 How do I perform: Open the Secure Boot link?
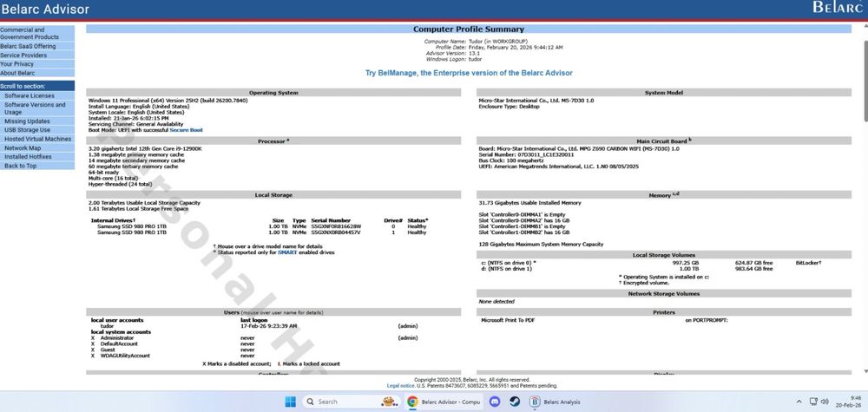click(x=186, y=130)
